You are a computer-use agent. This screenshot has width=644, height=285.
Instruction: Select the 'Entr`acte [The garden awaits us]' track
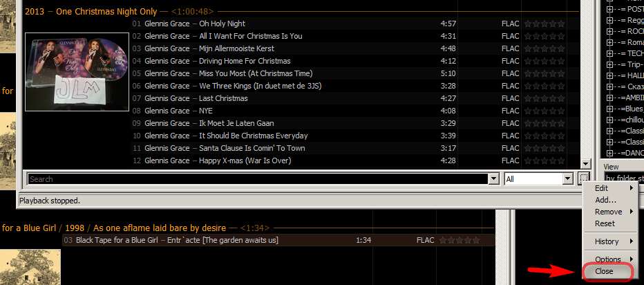click(278, 240)
